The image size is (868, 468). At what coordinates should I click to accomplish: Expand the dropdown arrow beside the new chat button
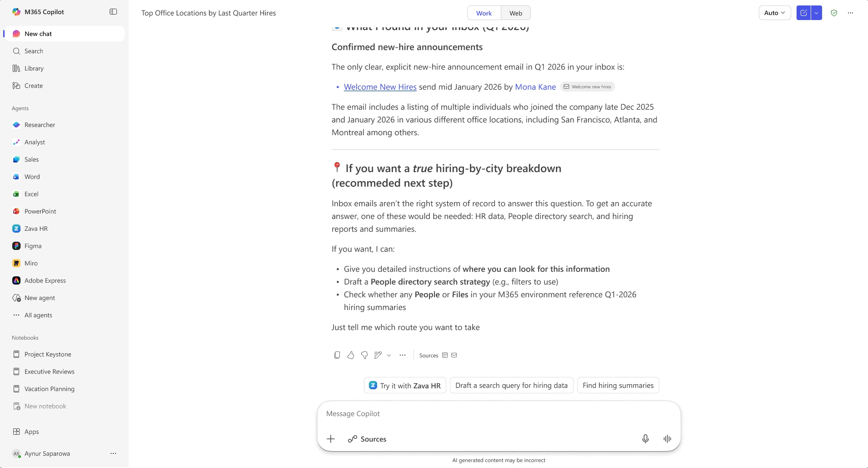coord(817,13)
